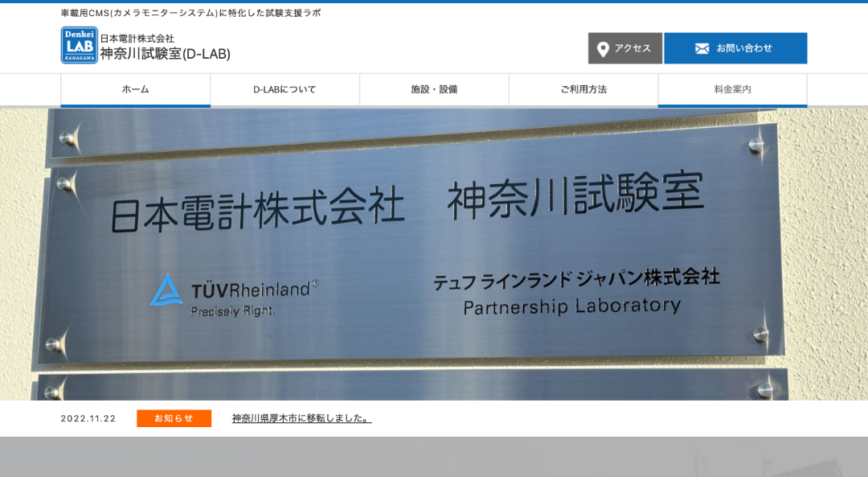Open the 料金案内 menu item
The height and width of the screenshot is (477, 868).
(x=732, y=90)
